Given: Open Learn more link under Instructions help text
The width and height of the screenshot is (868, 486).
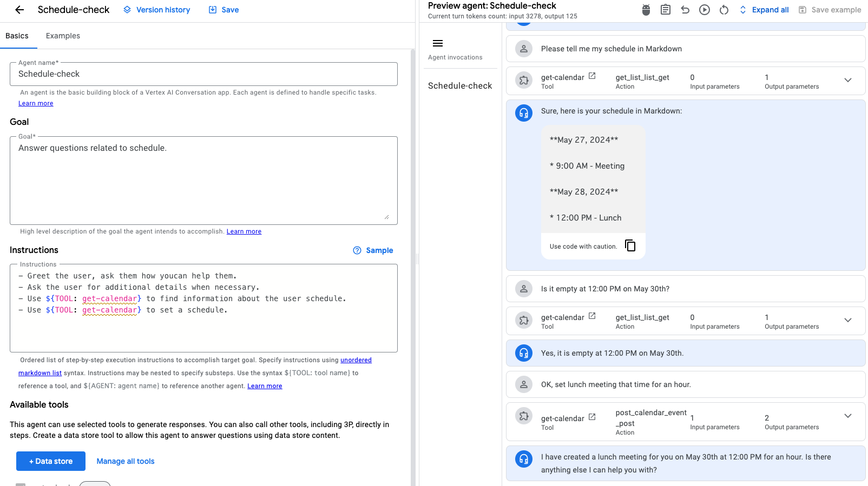Looking at the screenshot, I should [265, 386].
